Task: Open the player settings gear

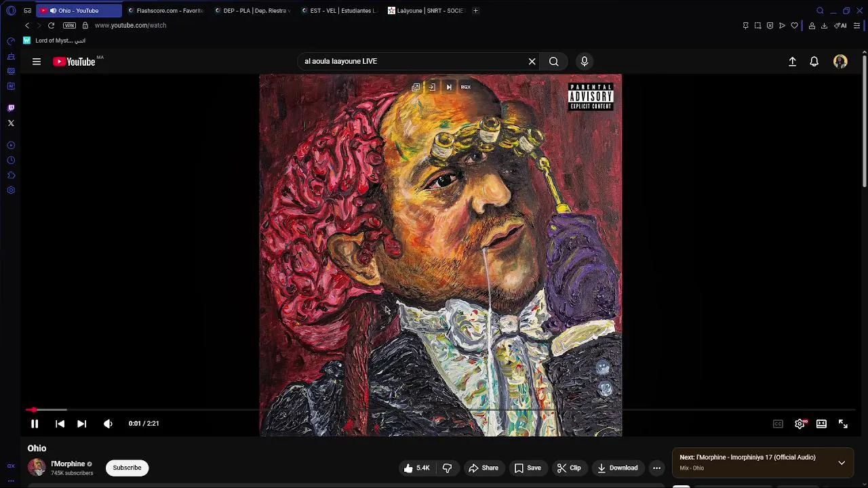Action: click(x=800, y=424)
